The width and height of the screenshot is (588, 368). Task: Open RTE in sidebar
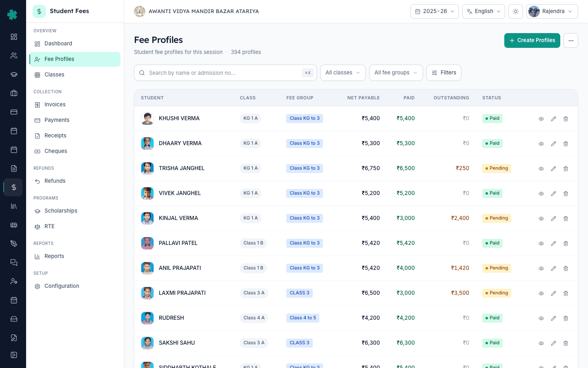75,227
